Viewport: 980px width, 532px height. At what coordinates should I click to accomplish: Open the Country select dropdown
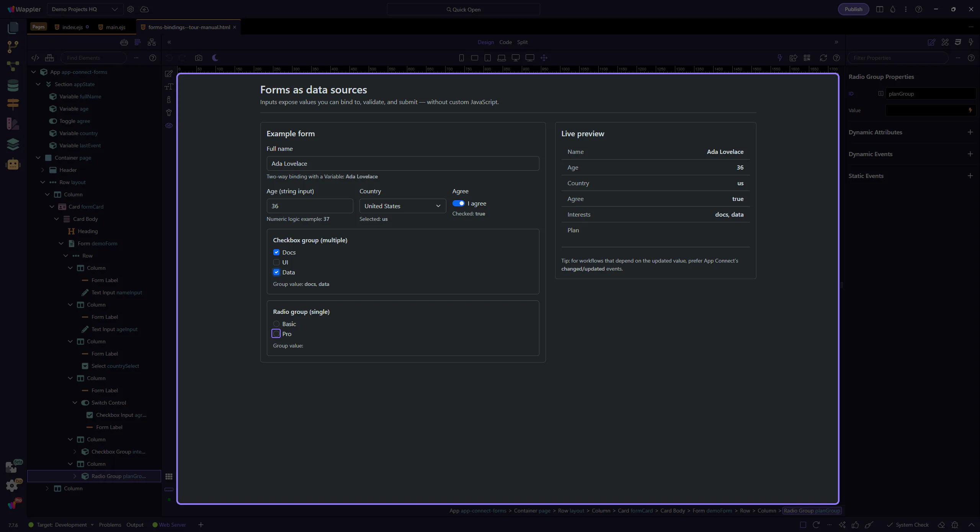(402, 206)
